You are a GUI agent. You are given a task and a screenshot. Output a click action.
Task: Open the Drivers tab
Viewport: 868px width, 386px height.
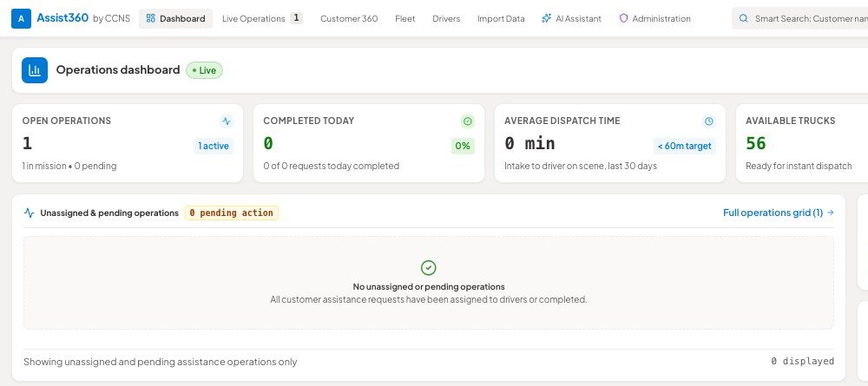tap(446, 18)
